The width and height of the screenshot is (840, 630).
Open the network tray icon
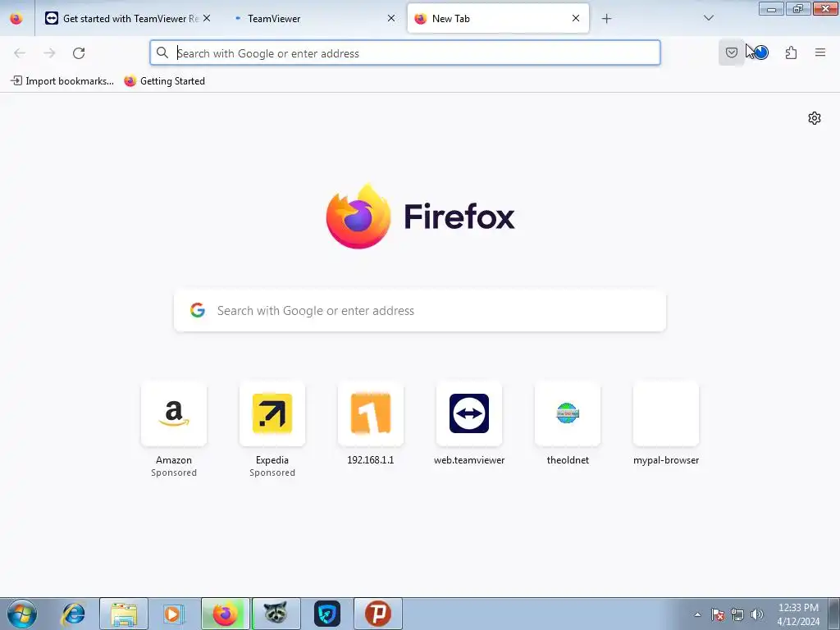point(737,614)
